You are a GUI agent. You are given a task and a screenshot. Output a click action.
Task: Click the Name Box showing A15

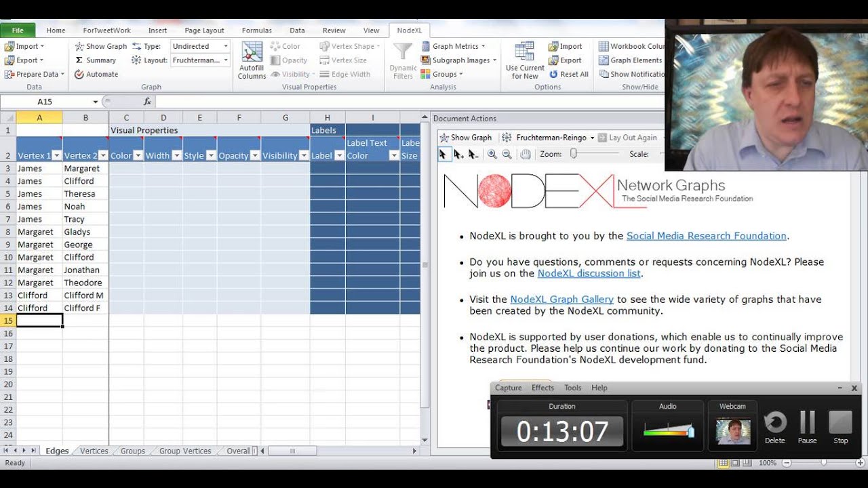pos(45,102)
